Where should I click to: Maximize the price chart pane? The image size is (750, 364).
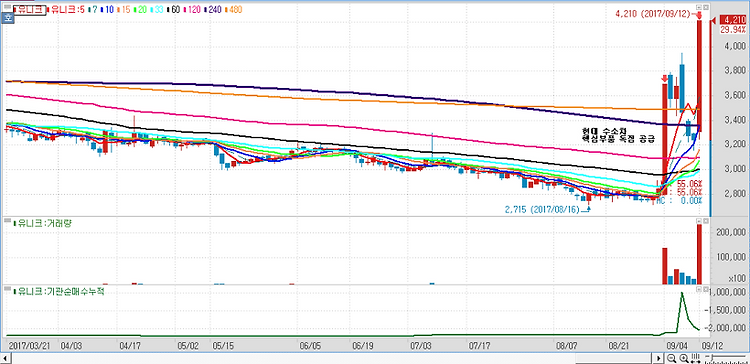[x=706, y=7]
